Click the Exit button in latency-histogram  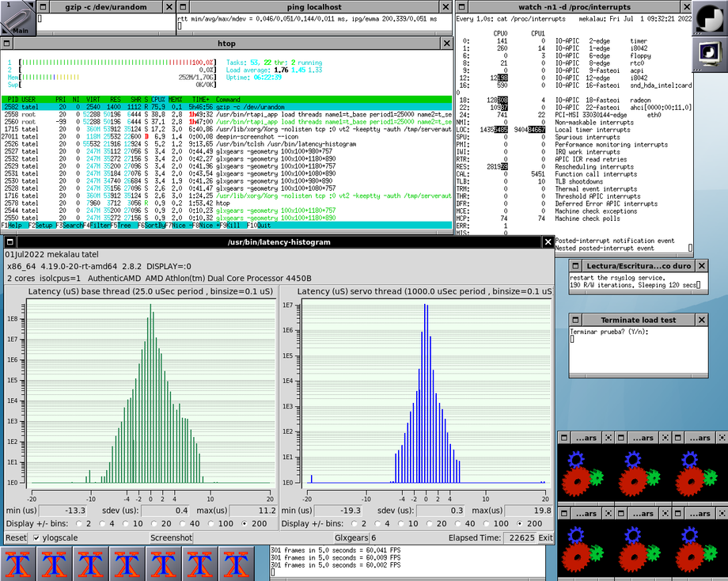pyautogui.click(x=545, y=537)
